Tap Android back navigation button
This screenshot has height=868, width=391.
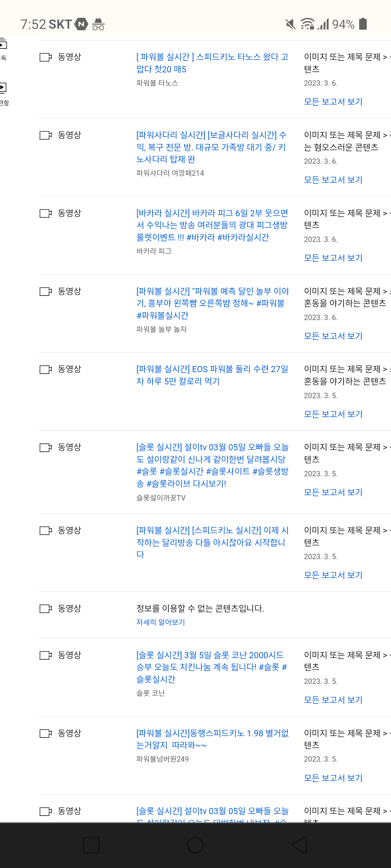click(x=300, y=845)
